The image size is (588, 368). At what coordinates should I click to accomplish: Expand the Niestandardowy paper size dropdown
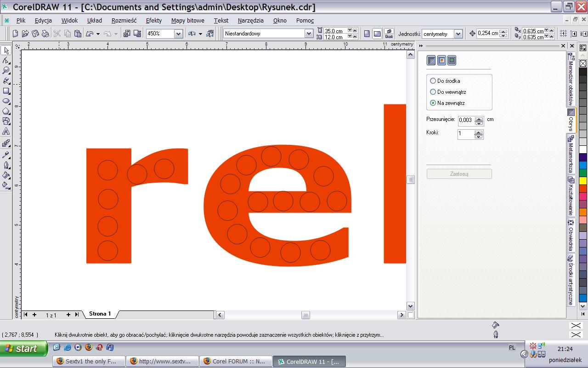tap(309, 34)
